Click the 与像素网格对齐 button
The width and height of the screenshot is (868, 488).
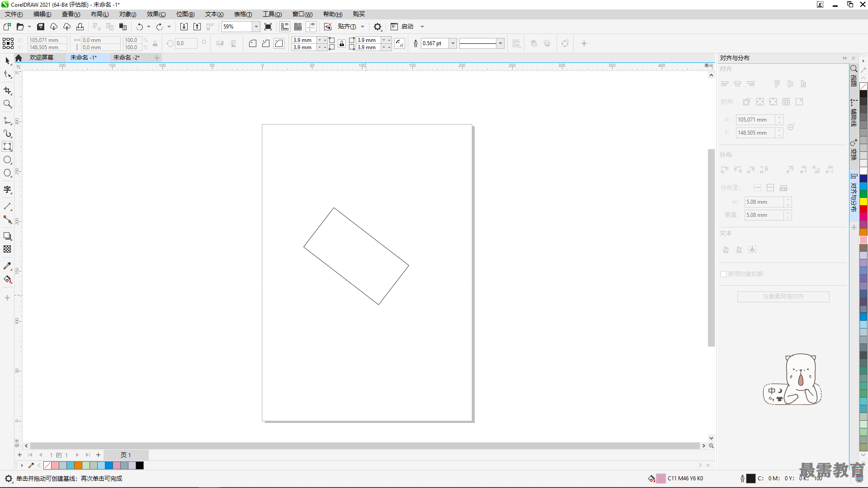point(783,296)
